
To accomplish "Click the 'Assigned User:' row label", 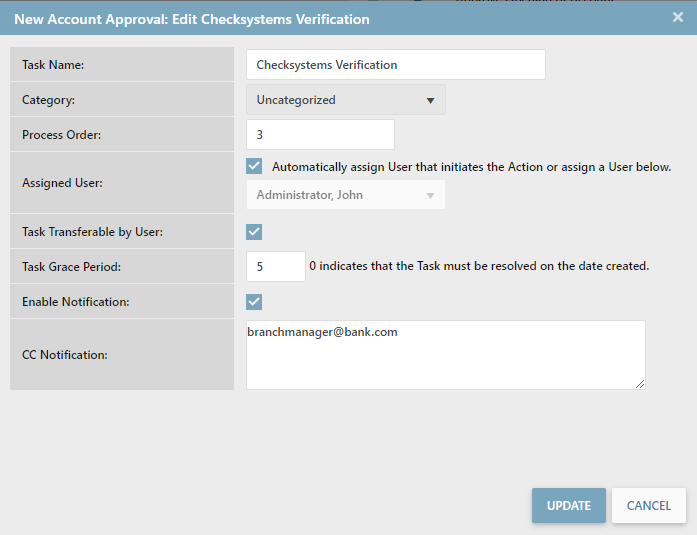I will point(62,184).
